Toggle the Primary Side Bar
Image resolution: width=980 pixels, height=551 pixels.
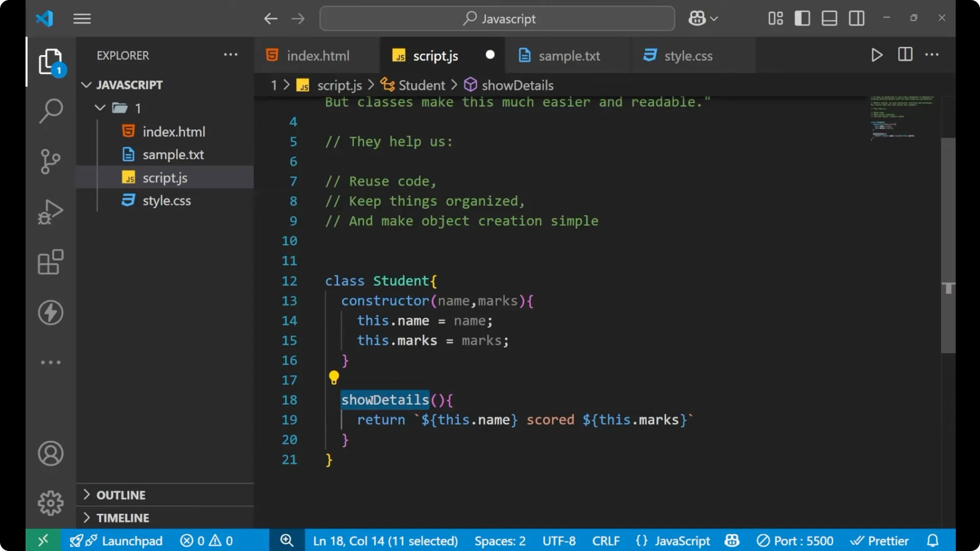point(802,18)
